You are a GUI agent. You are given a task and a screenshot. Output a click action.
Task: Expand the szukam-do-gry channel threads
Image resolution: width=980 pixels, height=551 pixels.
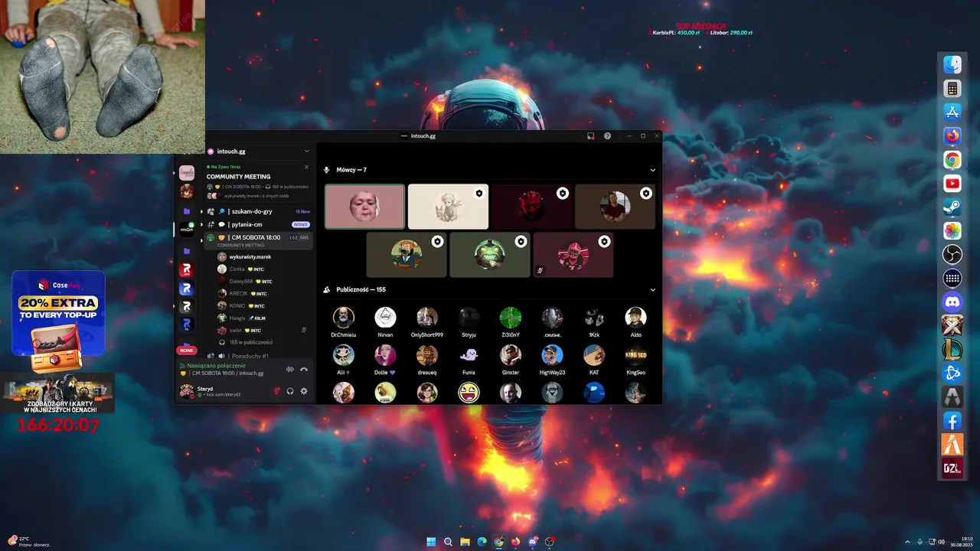[201, 211]
